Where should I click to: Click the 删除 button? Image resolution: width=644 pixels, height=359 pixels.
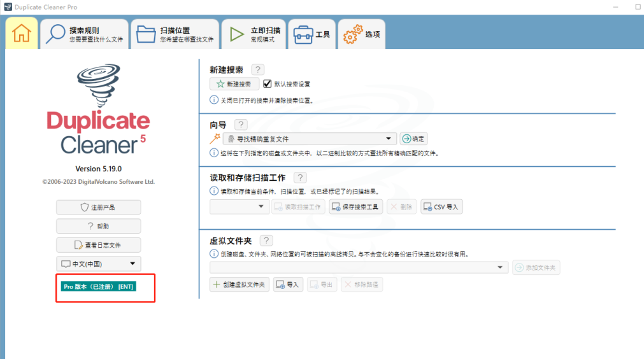coord(402,207)
